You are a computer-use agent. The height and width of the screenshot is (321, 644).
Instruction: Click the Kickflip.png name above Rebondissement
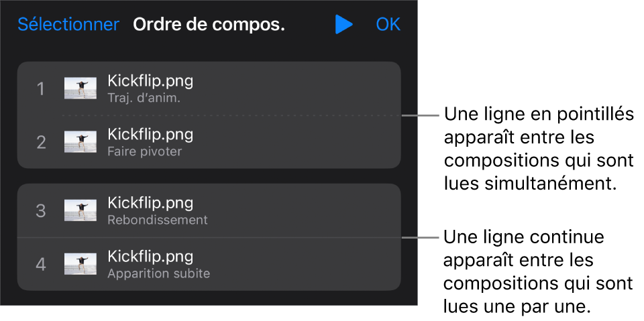[x=150, y=203]
